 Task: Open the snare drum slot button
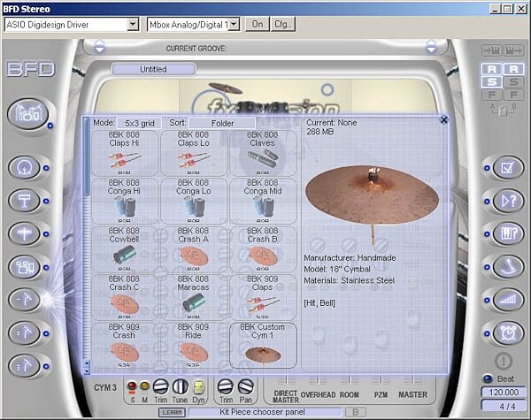pyautogui.click(x=25, y=201)
